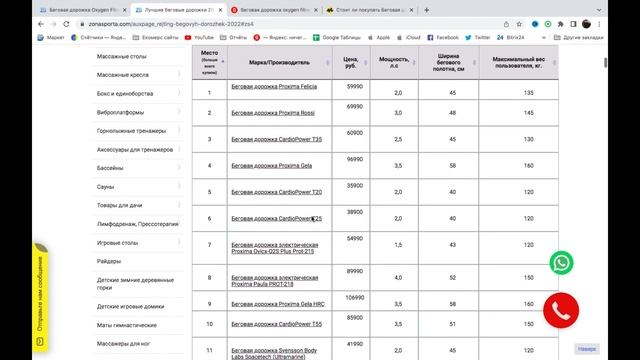The height and width of the screenshot is (360, 640).
Task: Open Беговая дорожка Proxima Gela HRC link
Action: pyautogui.click(x=278, y=304)
